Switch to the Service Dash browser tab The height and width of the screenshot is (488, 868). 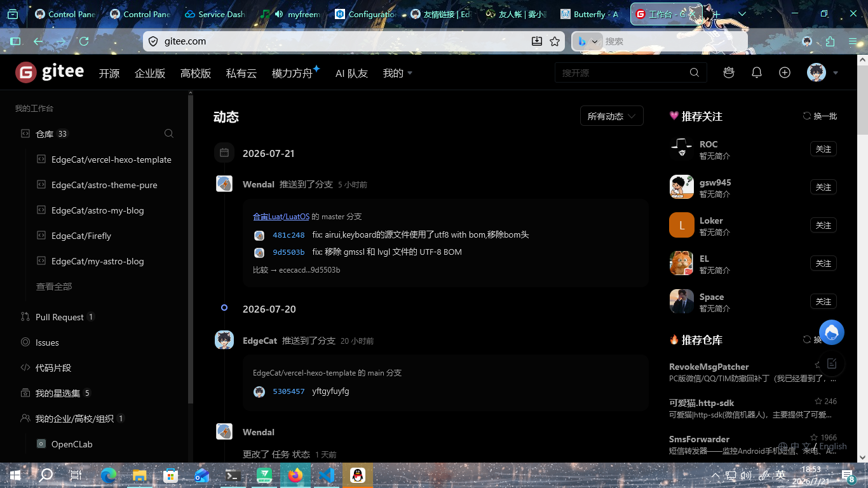(x=215, y=14)
